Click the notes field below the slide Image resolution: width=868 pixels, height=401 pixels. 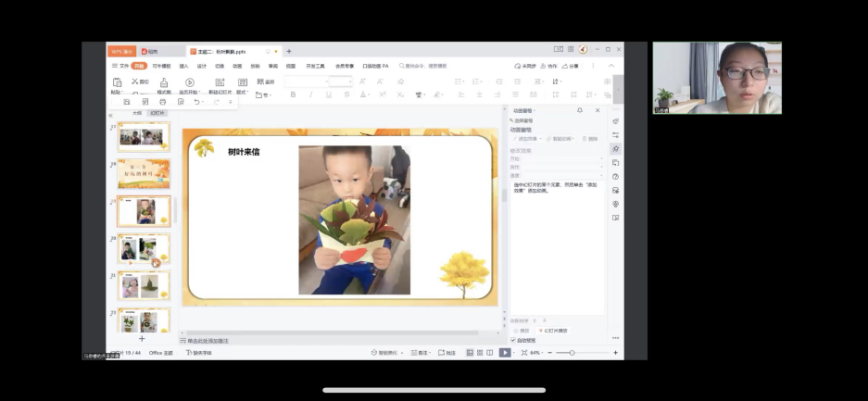340,340
